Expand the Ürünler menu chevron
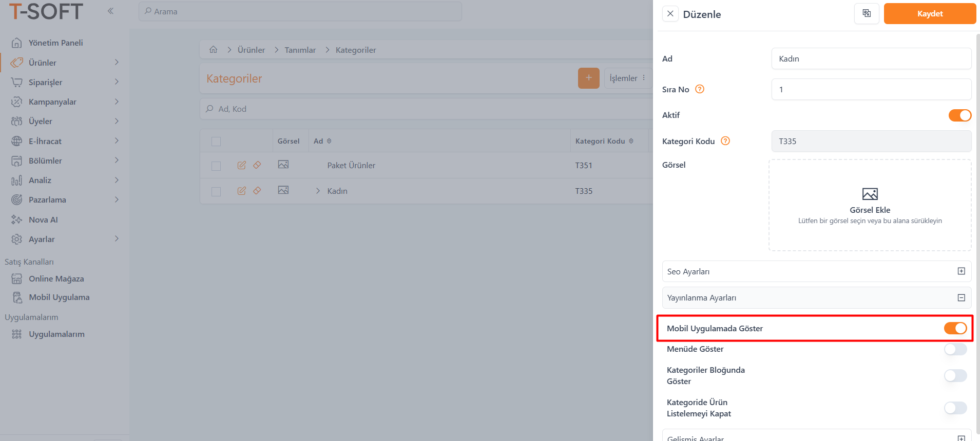Image resolution: width=980 pixels, height=441 pixels. (x=117, y=62)
